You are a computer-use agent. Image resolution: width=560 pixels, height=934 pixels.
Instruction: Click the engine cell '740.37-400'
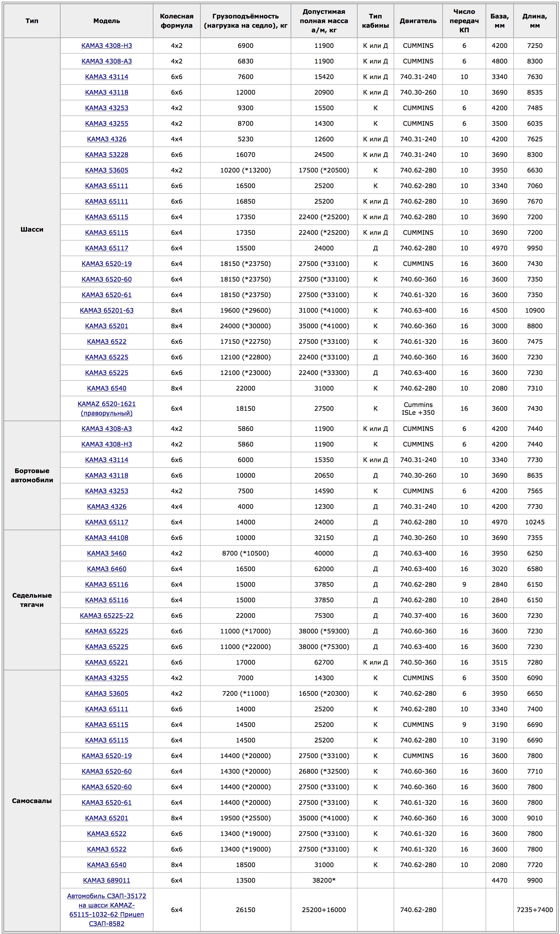418,616
